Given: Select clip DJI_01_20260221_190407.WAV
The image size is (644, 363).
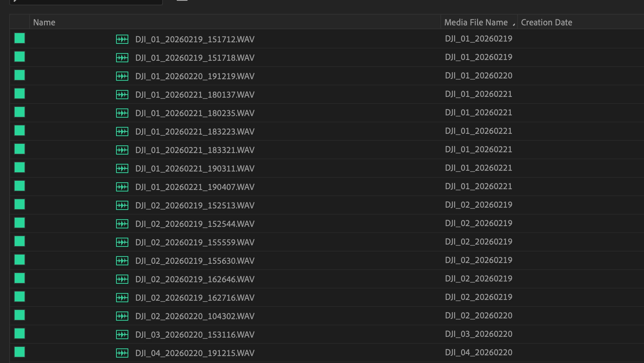Looking at the screenshot, I should pyautogui.click(x=195, y=187).
